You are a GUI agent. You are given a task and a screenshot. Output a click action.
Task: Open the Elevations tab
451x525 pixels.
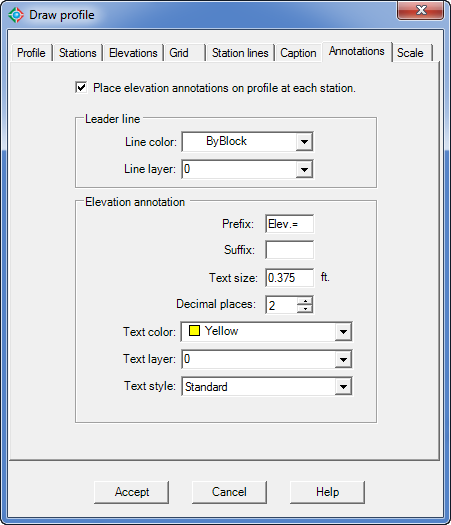pyautogui.click(x=133, y=53)
